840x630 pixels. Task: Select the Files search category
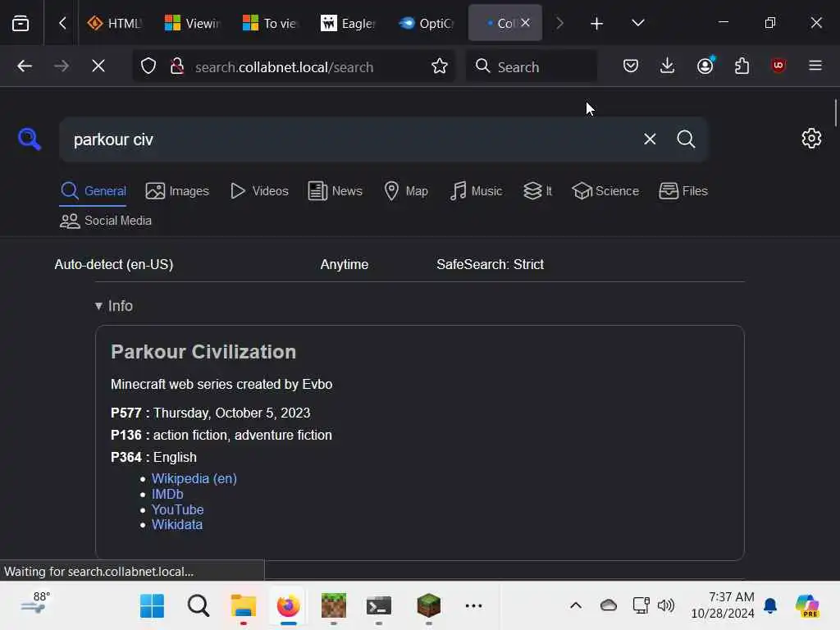pos(683,191)
